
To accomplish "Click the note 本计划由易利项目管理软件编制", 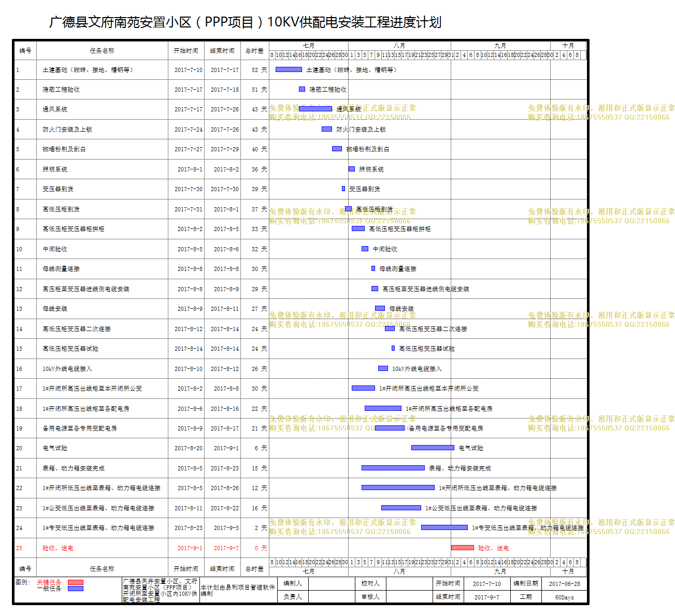I will [x=238, y=591].
